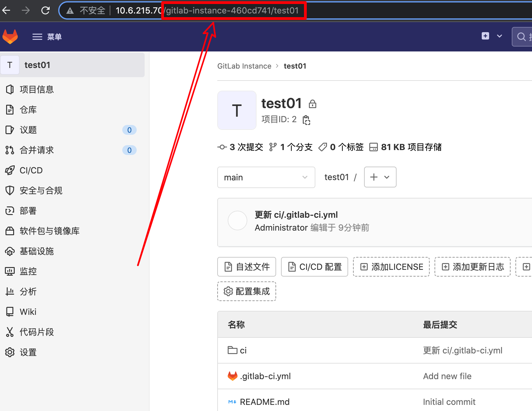Open the 更新 ci/.gitlab-ci.yml commit title
Image resolution: width=532 pixels, height=411 pixels.
point(296,215)
